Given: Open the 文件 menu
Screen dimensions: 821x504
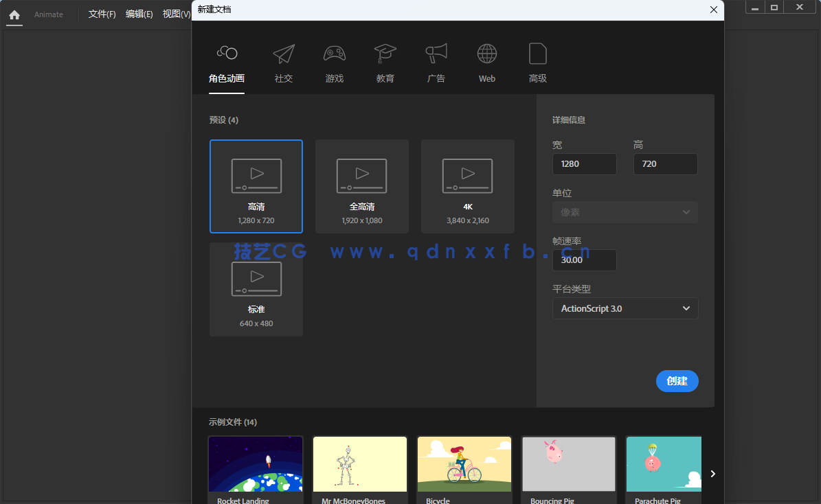Looking at the screenshot, I should [102, 14].
